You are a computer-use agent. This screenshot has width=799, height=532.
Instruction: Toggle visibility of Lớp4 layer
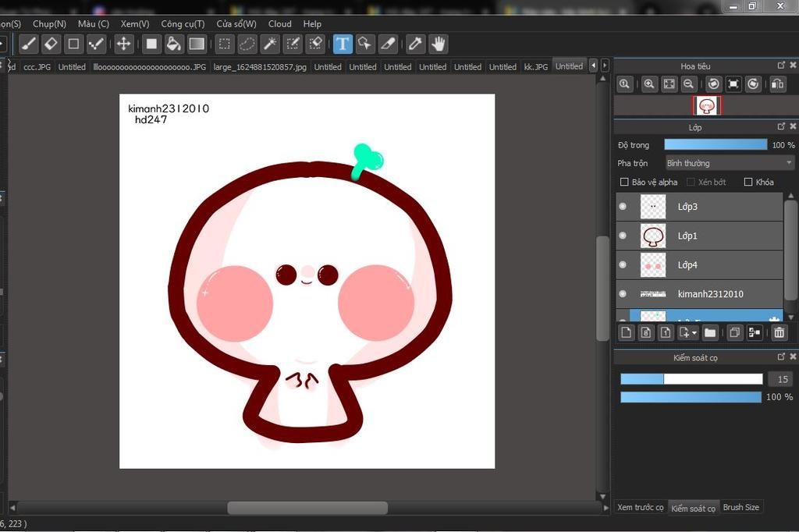pyautogui.click(x=623, y=264)
